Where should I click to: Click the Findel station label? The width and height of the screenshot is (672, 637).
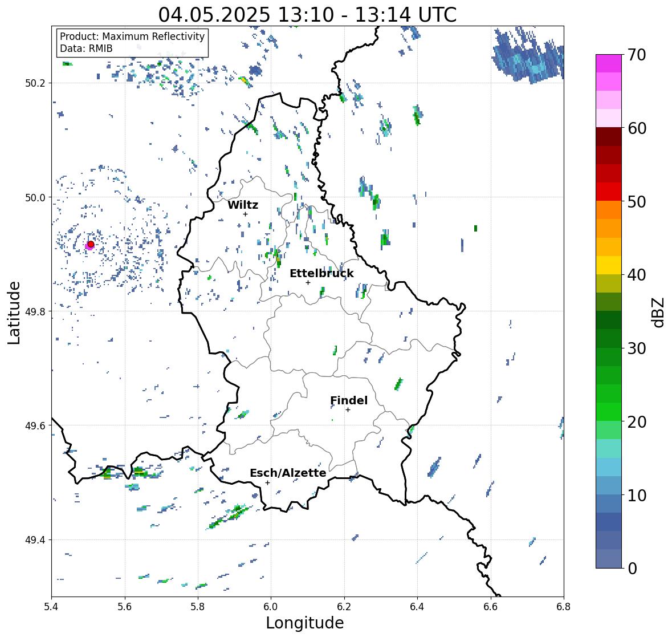pyautogui.click(x=349, y=400)
